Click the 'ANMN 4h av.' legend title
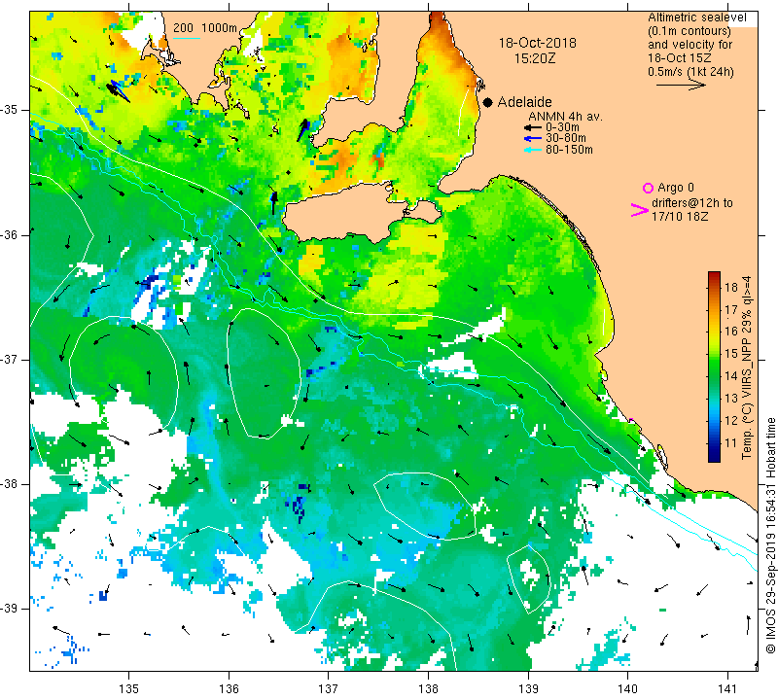 (565, 117)
